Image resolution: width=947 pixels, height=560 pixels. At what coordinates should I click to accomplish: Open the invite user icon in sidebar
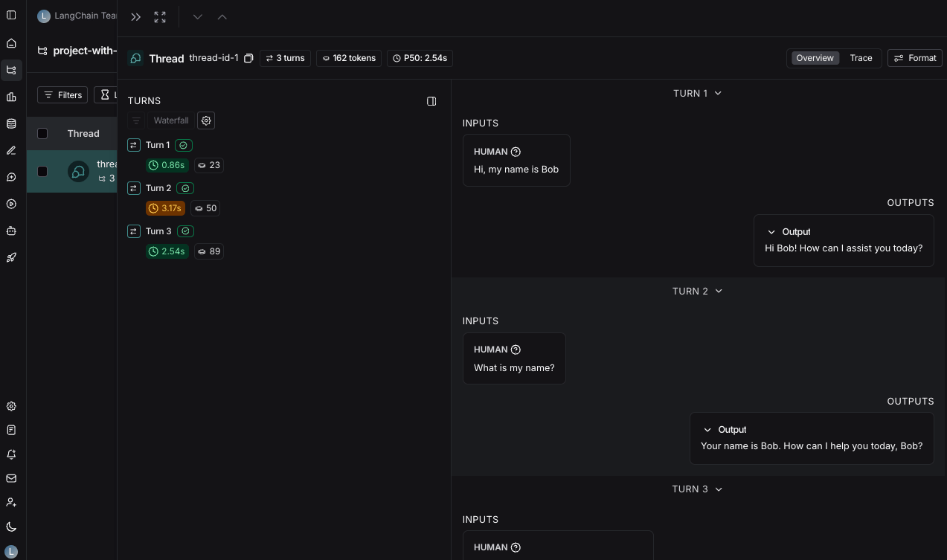tap(11, 503)
